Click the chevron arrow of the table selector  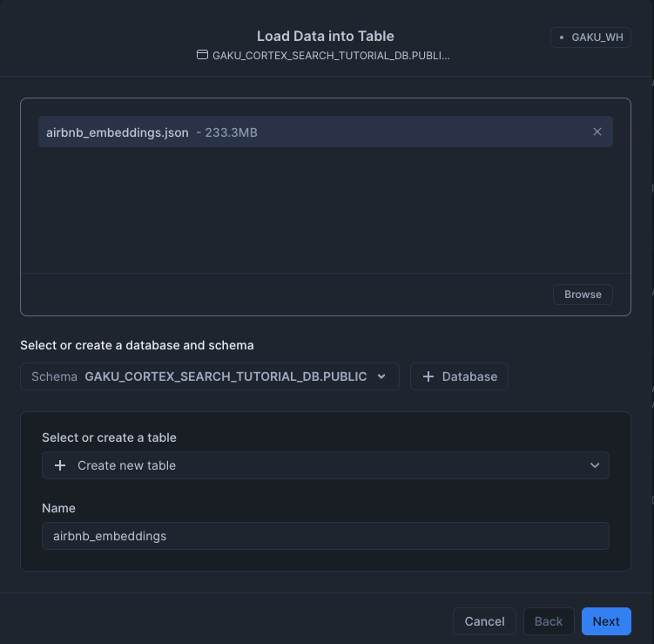[595, 465]
